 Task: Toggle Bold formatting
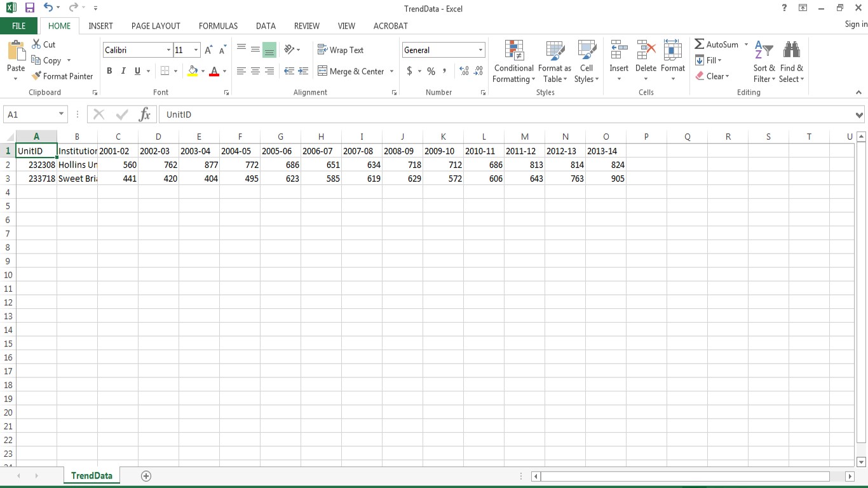(109, 71)
